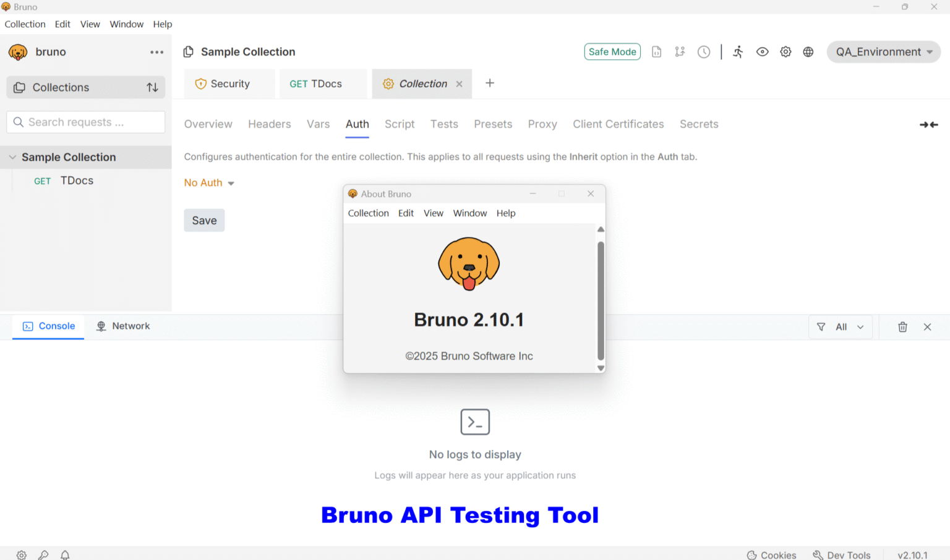Open request history with the clock icon
This screenshot has width=950, height=560.
704,52
